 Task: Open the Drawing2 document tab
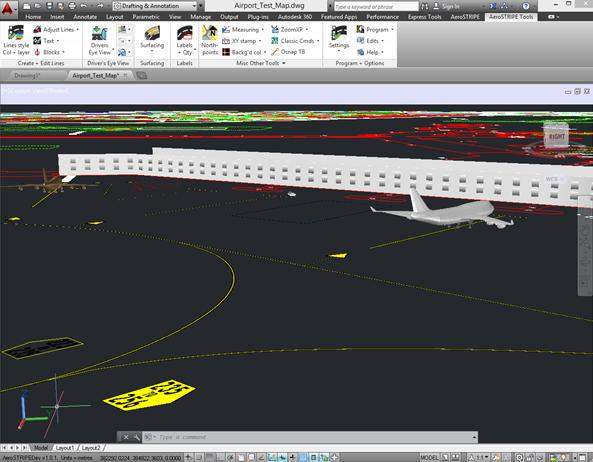[26, 76]
